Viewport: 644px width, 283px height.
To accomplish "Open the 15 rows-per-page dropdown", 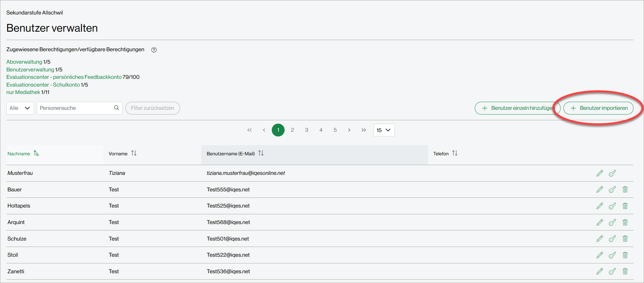I will tap(384, 130).
